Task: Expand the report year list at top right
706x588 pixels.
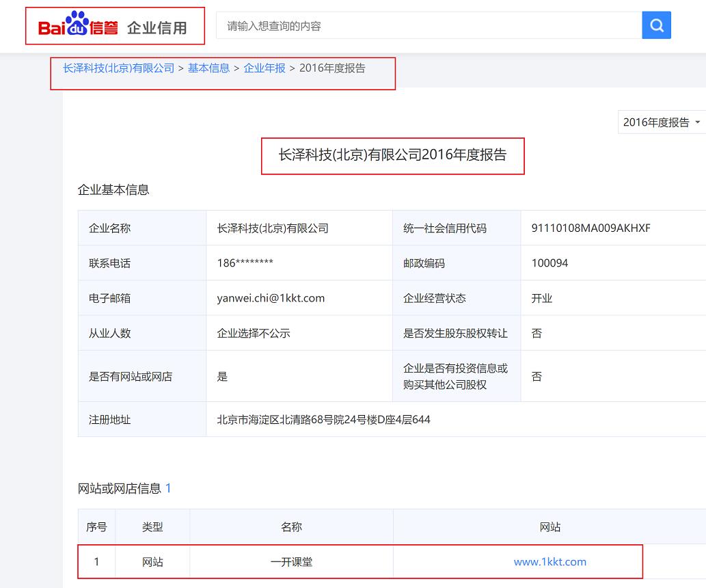Action: click(x=660, y=122)
